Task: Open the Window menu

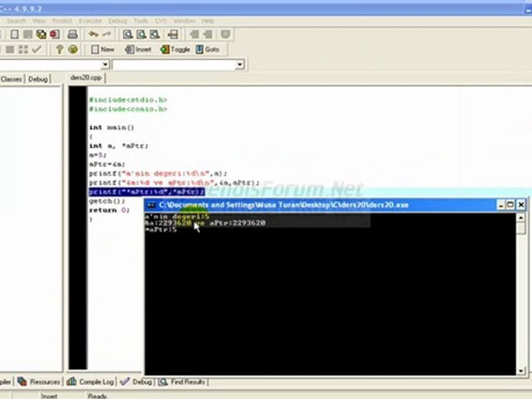Action: pyautogui.click(x=184, y=21)
